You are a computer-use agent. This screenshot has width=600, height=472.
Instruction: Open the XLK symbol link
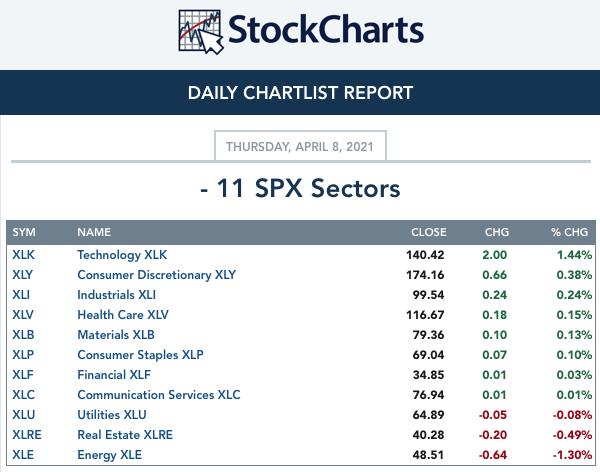click(23, 255)
